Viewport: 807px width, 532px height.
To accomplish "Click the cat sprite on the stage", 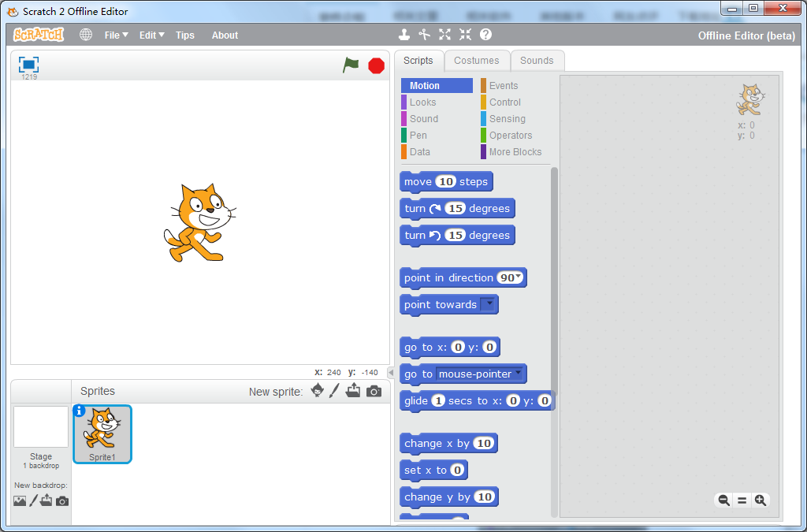I will click(199, 223).
